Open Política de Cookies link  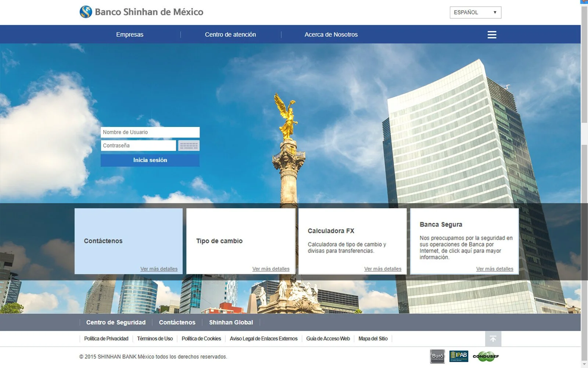point(201,339)
